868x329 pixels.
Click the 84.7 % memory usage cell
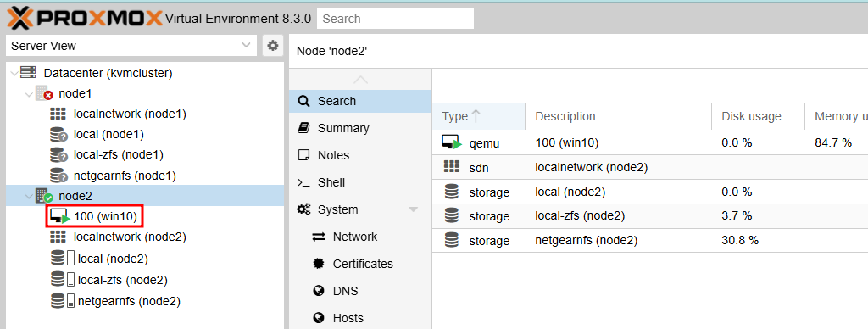coord(832,143)
